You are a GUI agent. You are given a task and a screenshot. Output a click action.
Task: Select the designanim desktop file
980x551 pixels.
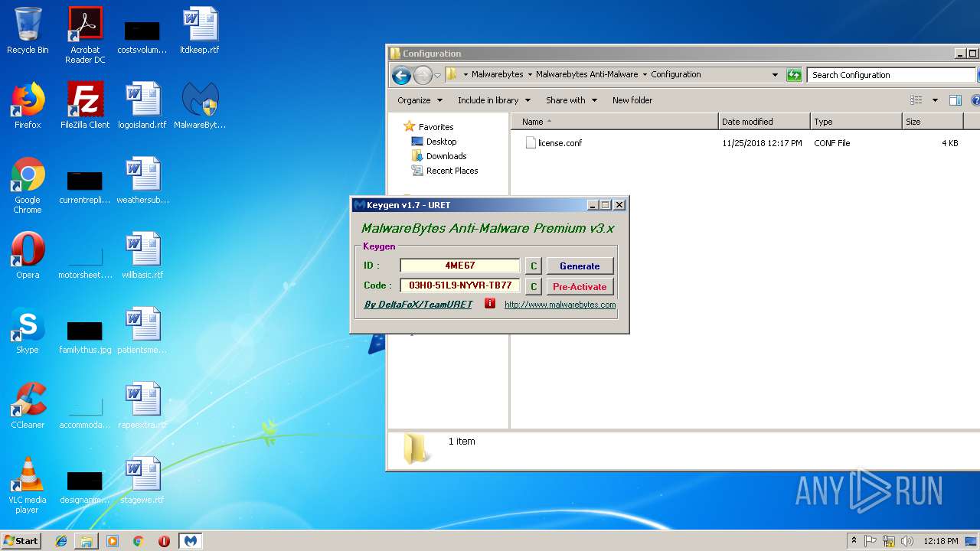click(x=85, y=487)
